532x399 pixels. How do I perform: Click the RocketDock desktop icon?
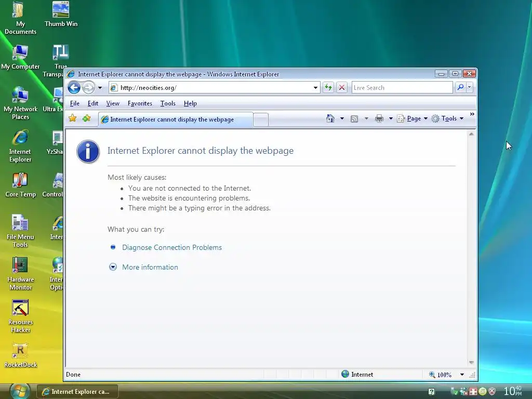20,355
